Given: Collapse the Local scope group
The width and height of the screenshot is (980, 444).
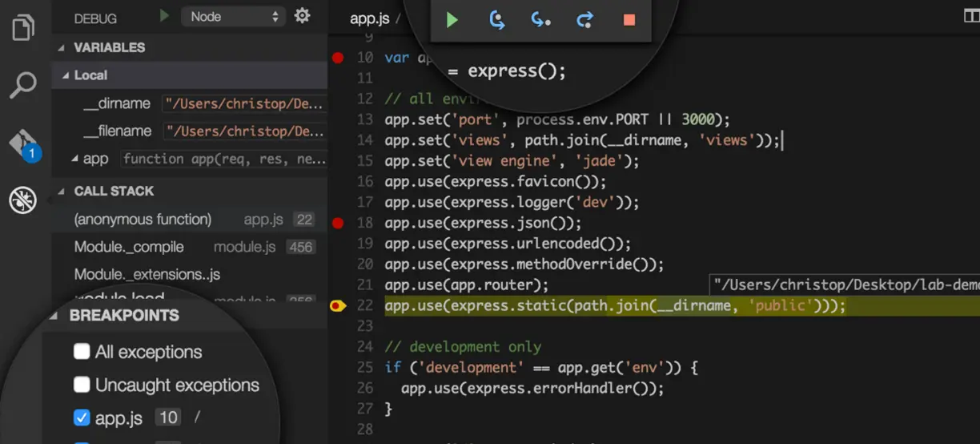Looking at the screenshot, I should pos(66,75).
